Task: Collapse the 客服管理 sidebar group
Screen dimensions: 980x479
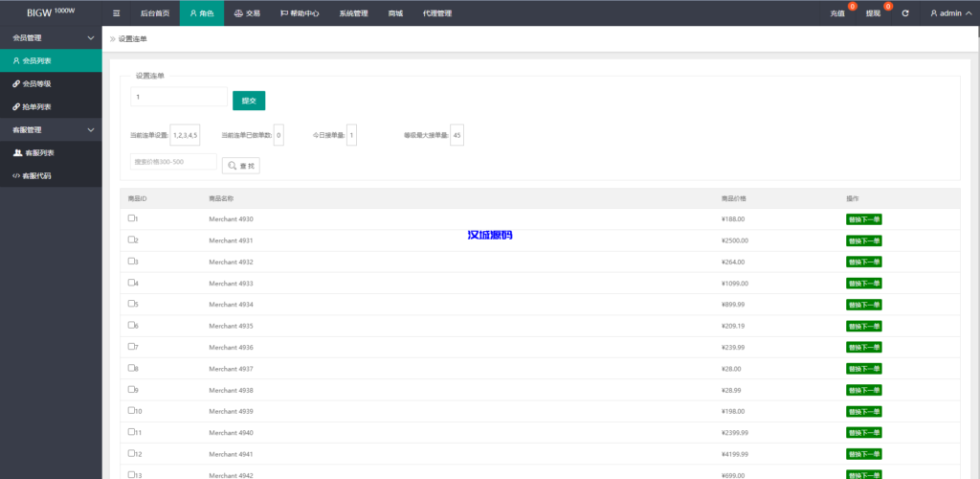Action: point(90,129)
